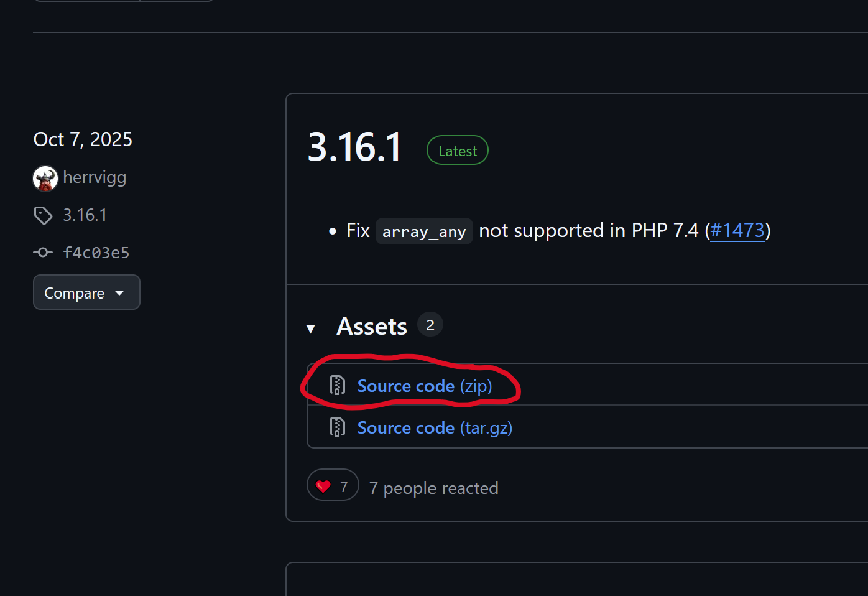This screenshot has width=868, height=596.
Task: Click the Oct 7, 2025 release date
Action: (83, 139)
